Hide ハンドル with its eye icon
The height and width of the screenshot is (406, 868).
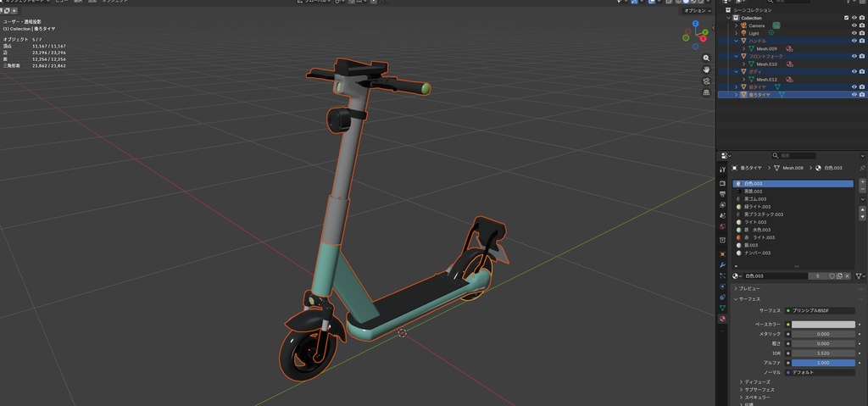pyautogui.click(x=854, y=41)
